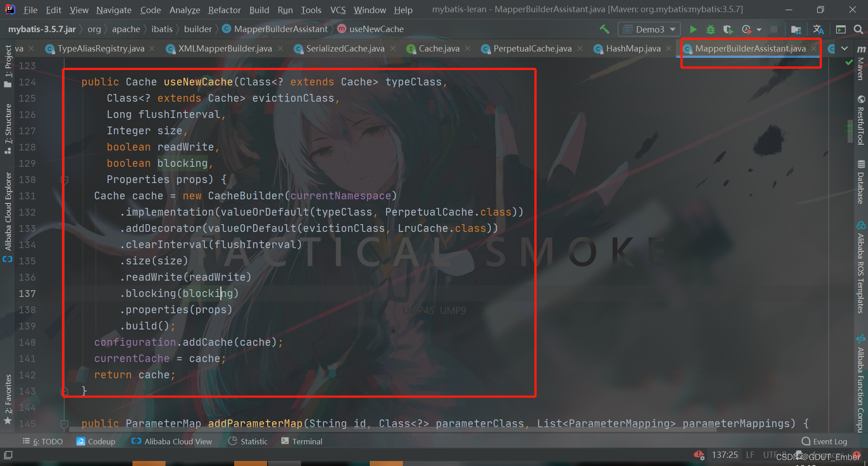
Task: Open the Statistic tool window
Action: pos(248,442)
